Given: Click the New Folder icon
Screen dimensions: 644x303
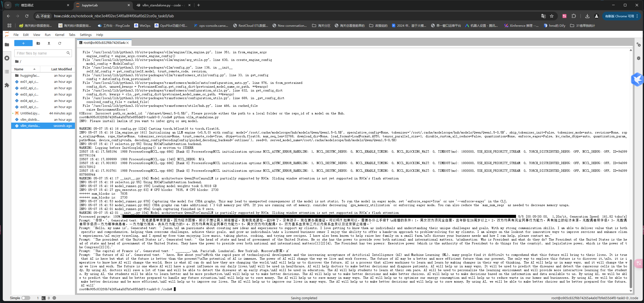Looking at the screenshot, I should coord(38,43).
